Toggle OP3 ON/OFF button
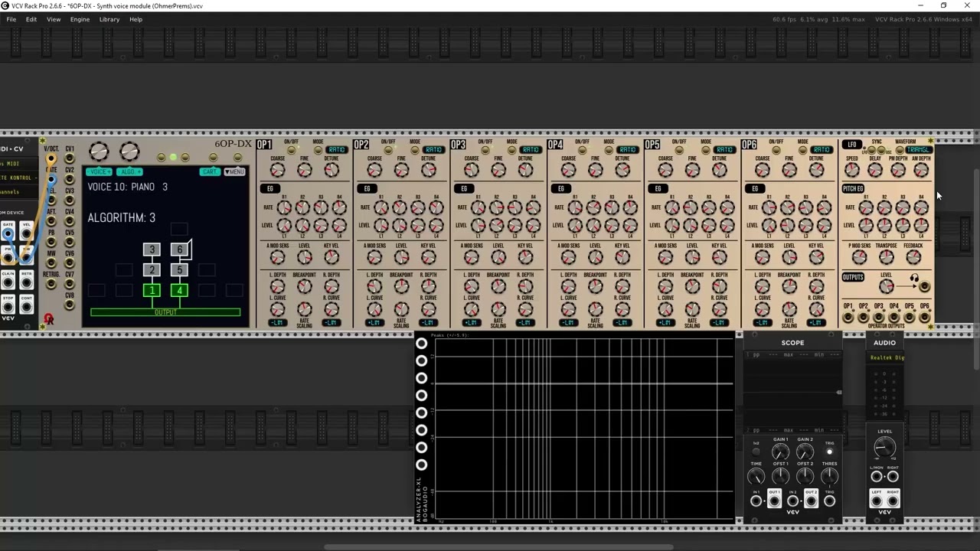This screenshot has width=980, height=551. click(x=485, y=149)
